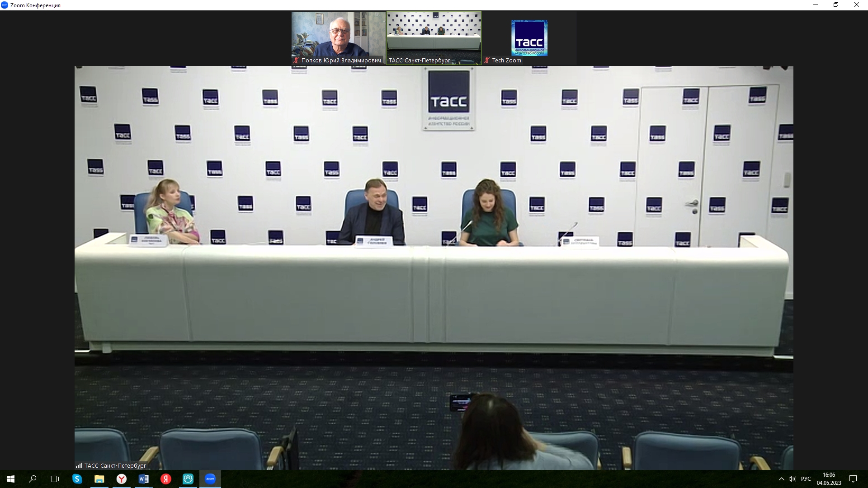The image size is (868, 488).
Task: Open Windows Start menu
Action: pos(11,479)
